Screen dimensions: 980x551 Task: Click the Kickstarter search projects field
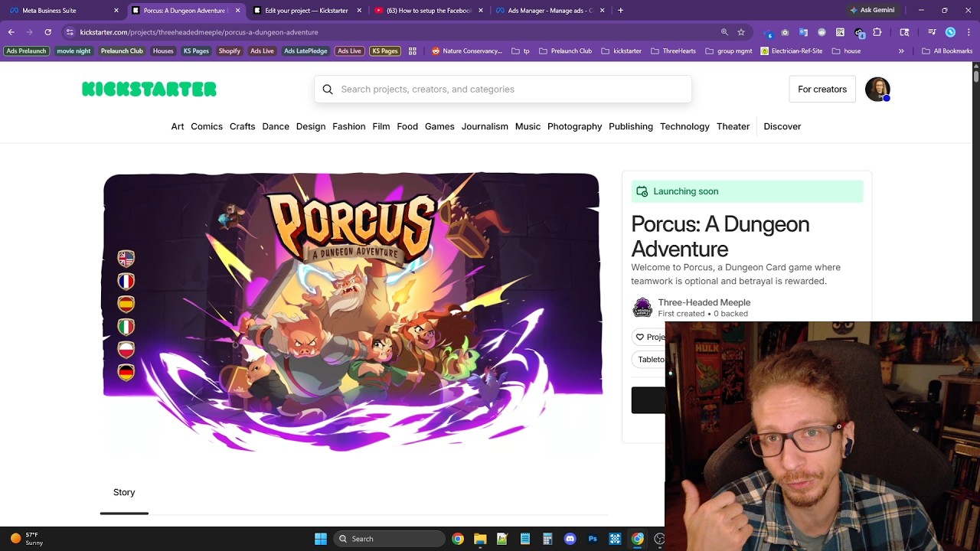pos(503,90)
